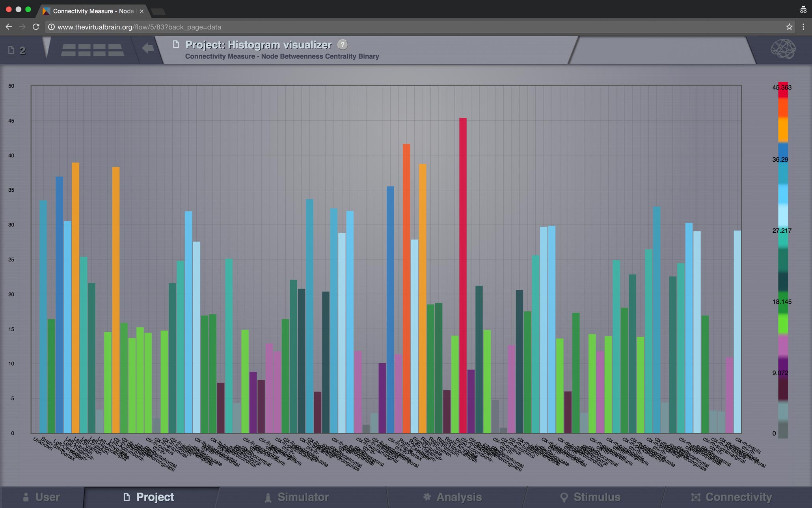Viewport: 812px width, 508px height.
Task: Click the project document icon beside the title
Action: tap(176, 45)
